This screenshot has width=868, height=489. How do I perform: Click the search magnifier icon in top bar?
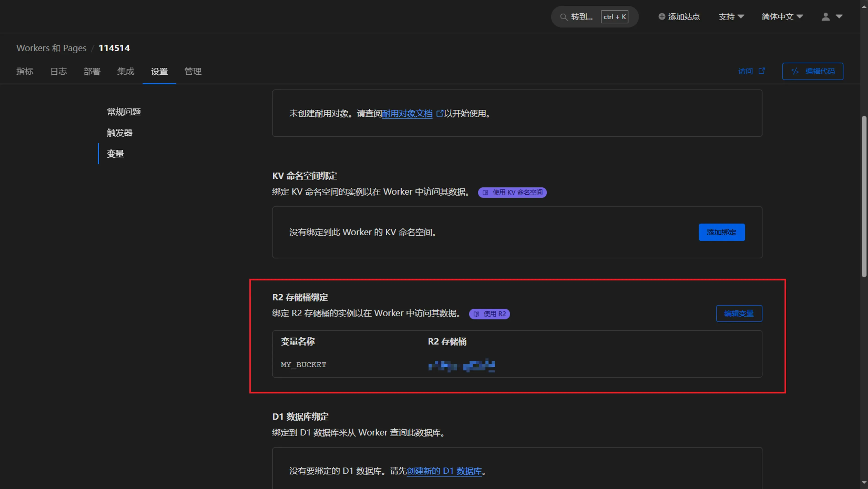[x=564, y=17]
